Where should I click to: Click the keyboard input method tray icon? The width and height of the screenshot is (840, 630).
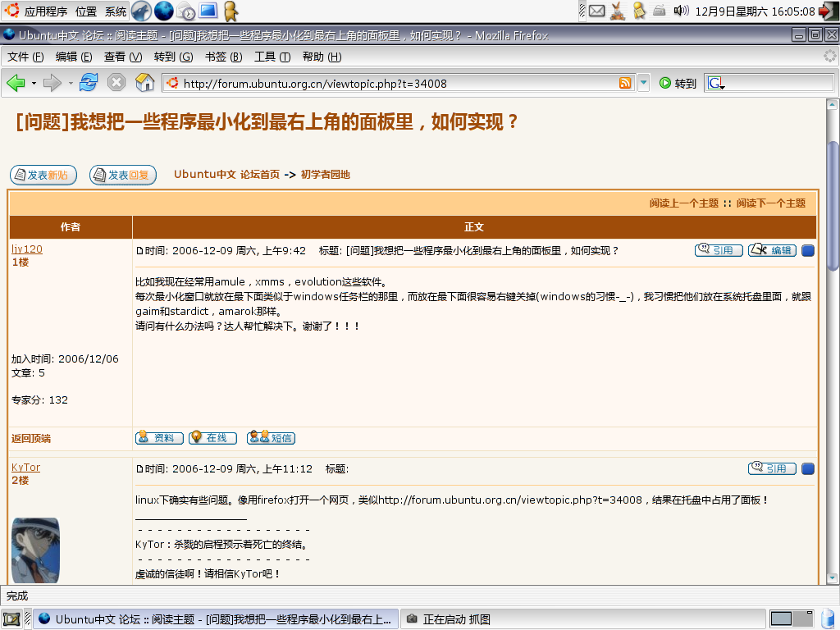(660, 10)
